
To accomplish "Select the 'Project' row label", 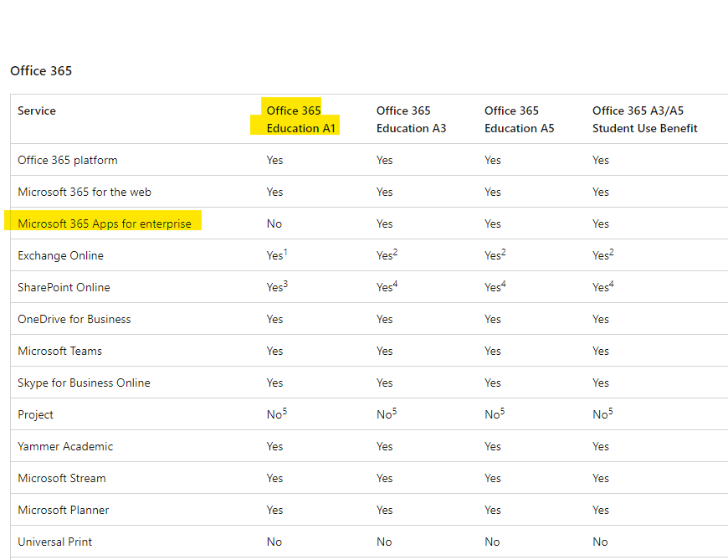I will tap(35, 414).
